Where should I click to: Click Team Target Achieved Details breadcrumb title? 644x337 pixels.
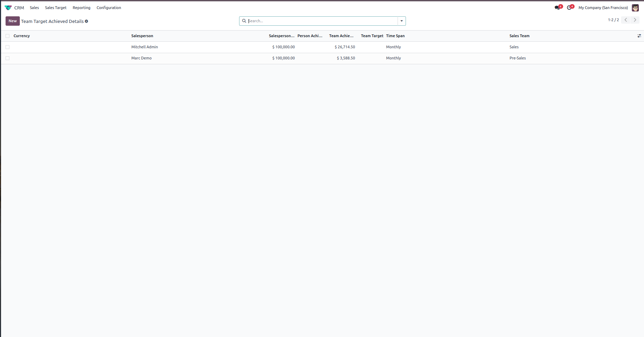tap(52, 21)
